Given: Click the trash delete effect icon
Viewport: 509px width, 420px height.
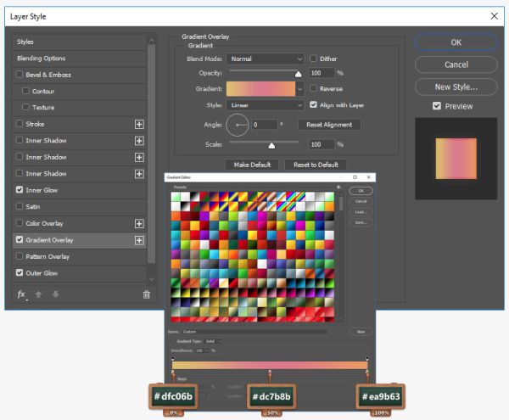Looking at the screenshot, I should [x=147, y=294].
